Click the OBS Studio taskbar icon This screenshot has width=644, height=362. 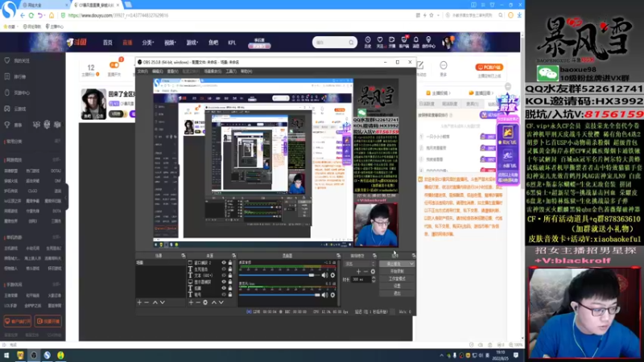click(x=34, y=356)
